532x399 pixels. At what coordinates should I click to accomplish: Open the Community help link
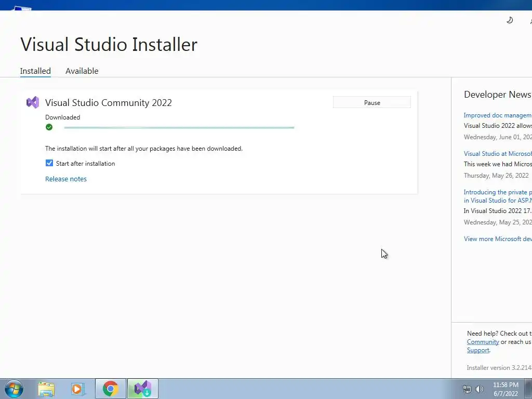(483, 342)
